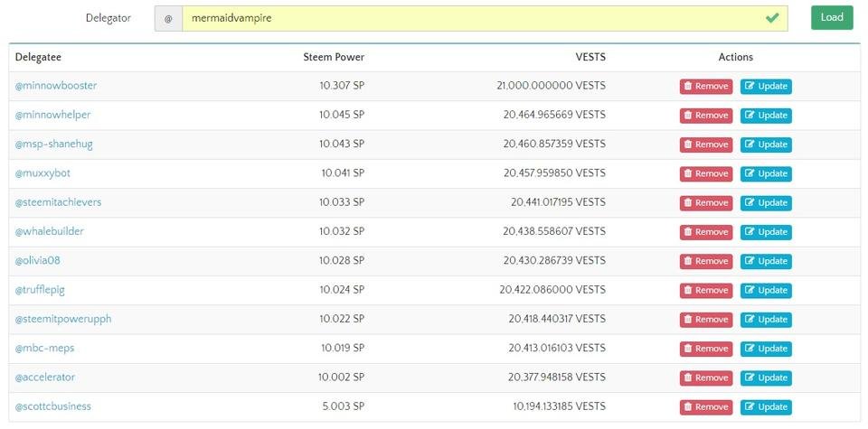Open the @msp-shanehug profile link

point(53,145)
